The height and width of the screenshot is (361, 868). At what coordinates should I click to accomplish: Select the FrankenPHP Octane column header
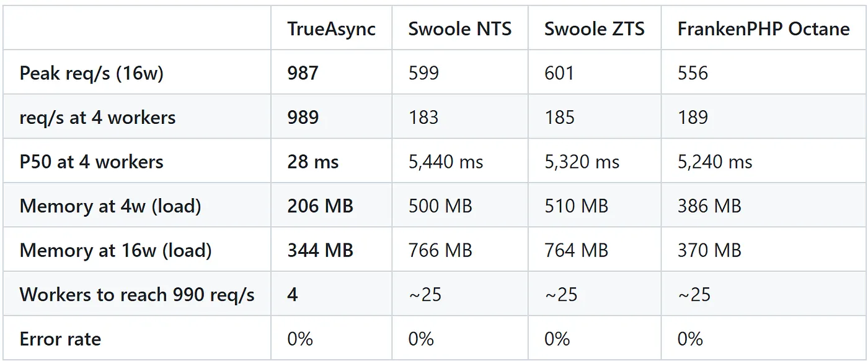click(x=763, y=29)
